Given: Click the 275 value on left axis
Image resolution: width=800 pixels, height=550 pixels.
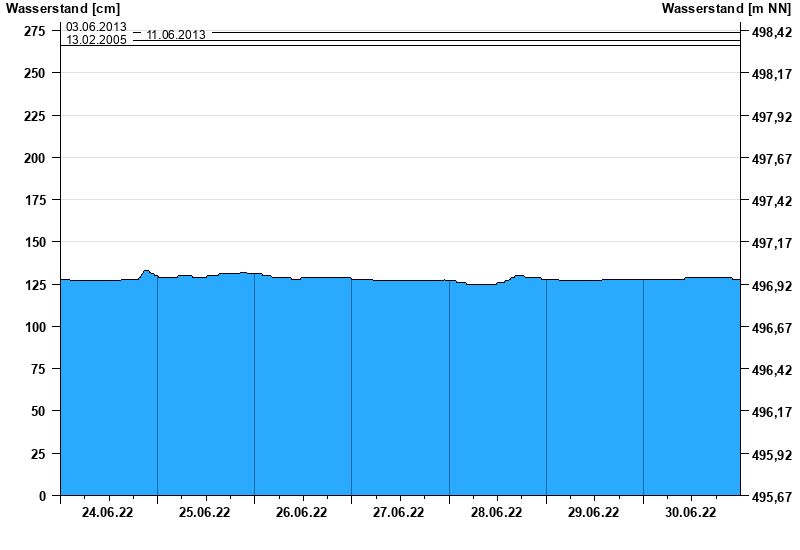Looking at the screenshot, I should point(35,31).
